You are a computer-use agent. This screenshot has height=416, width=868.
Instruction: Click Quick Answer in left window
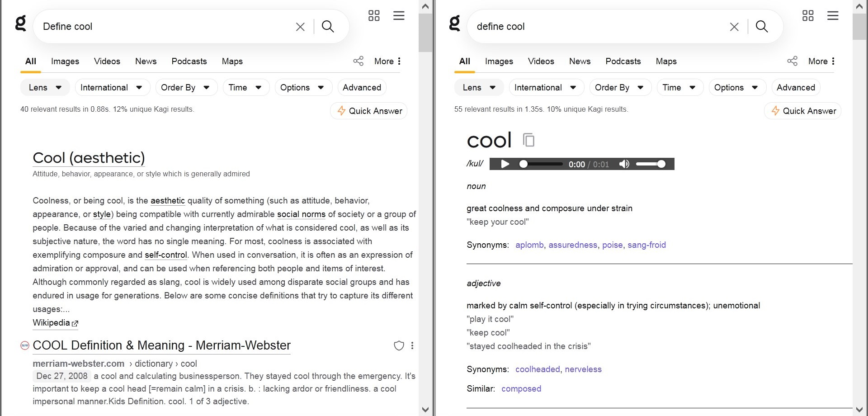[x=369, y=111]
